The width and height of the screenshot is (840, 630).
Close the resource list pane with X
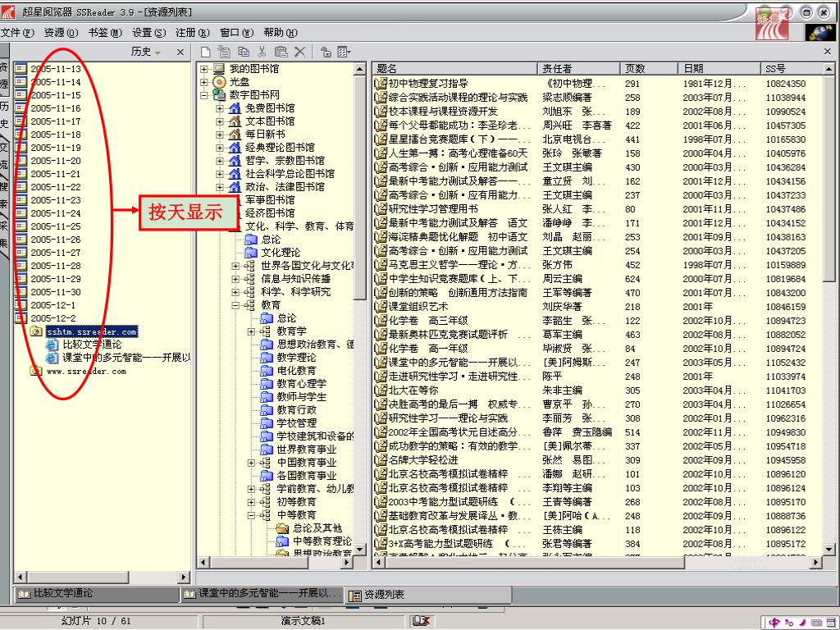pos(828,52)
